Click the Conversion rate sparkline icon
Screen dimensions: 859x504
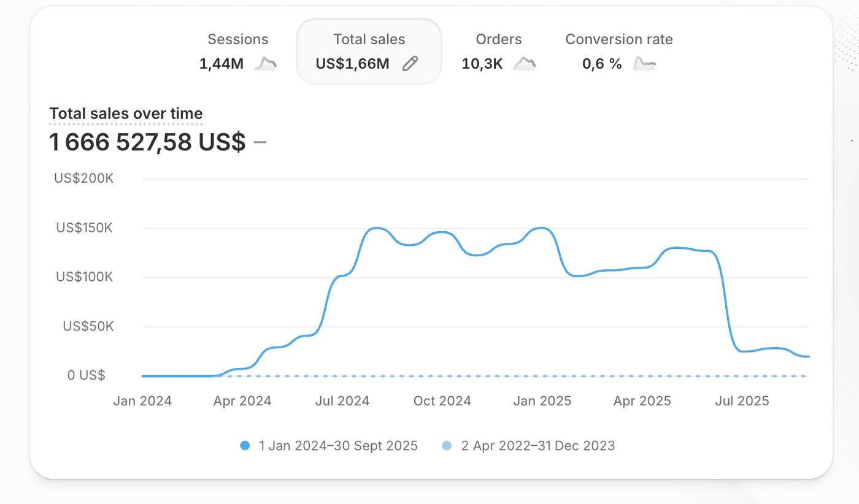click(x=644, y=63)
